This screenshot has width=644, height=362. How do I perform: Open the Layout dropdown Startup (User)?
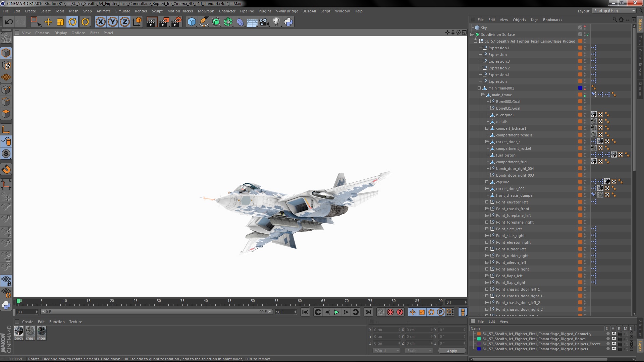(x=614, y=11)
